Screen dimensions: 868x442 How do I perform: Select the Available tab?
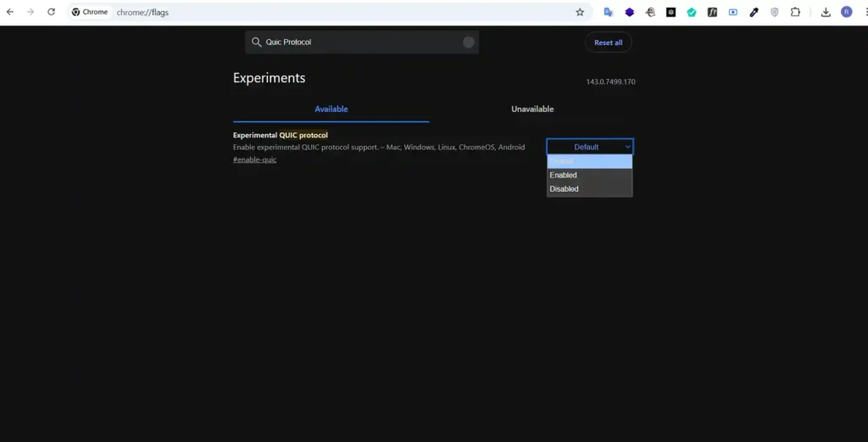pos(331,109)
